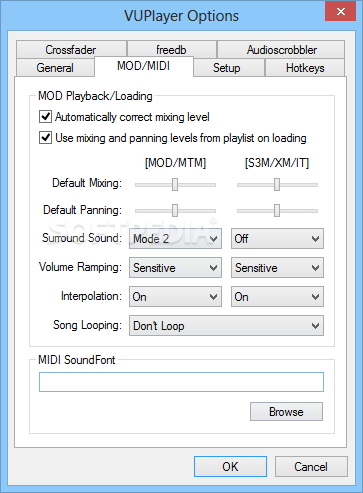
Task: Switch to the General tab
Action: 55,68
